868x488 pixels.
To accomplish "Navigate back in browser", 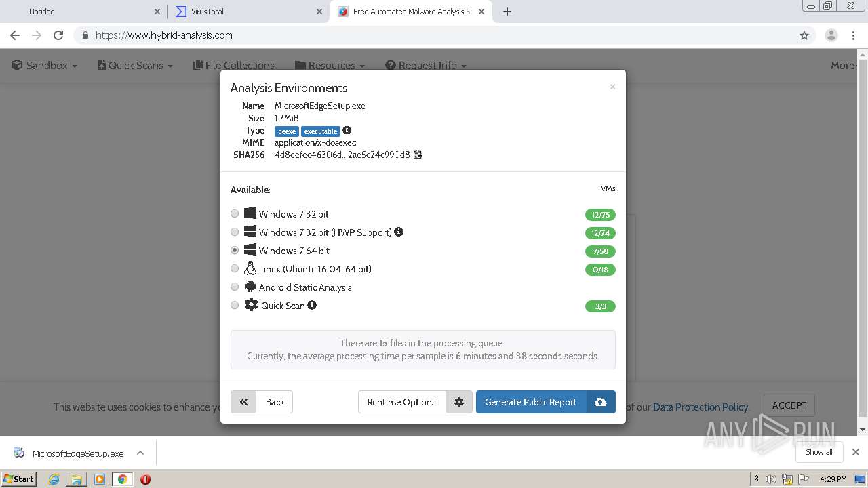I will tap(15, 35).
